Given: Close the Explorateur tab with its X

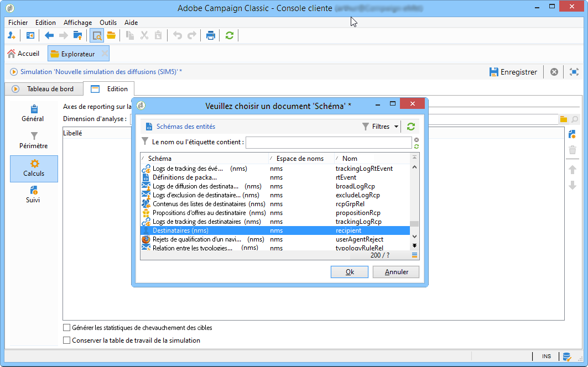Looking at the screenshot, I should [x=105, y=54].
